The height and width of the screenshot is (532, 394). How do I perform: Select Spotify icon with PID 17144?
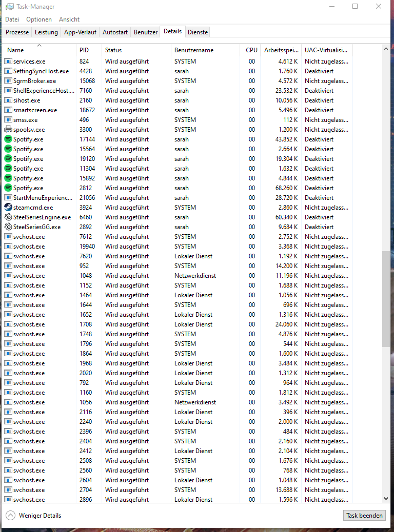click(8, 139)
